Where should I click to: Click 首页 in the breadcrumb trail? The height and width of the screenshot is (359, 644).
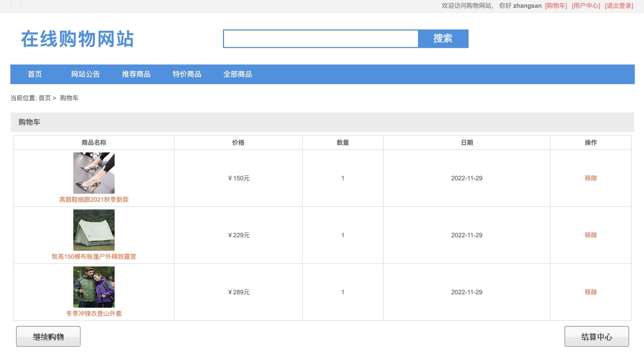click(44, 98)
